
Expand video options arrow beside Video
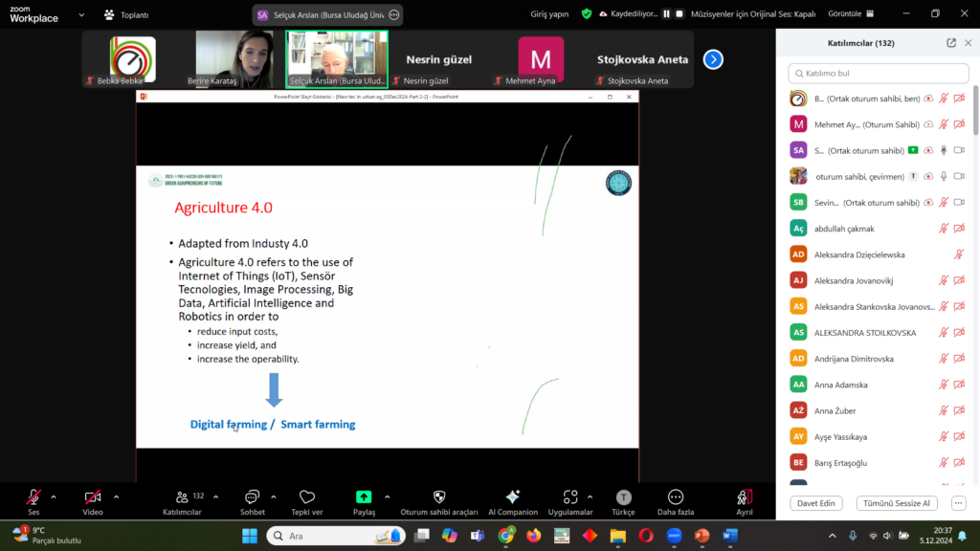coord(117,496)
